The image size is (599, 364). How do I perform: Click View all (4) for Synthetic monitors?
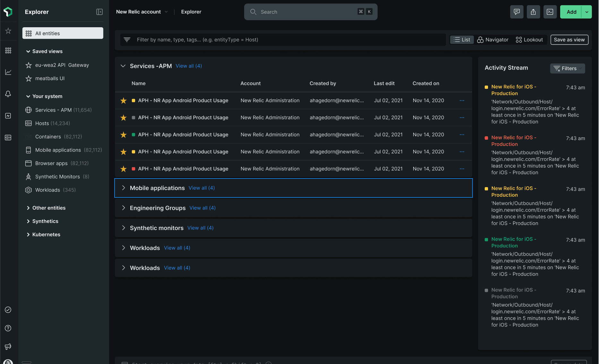[x=201, y=228]
